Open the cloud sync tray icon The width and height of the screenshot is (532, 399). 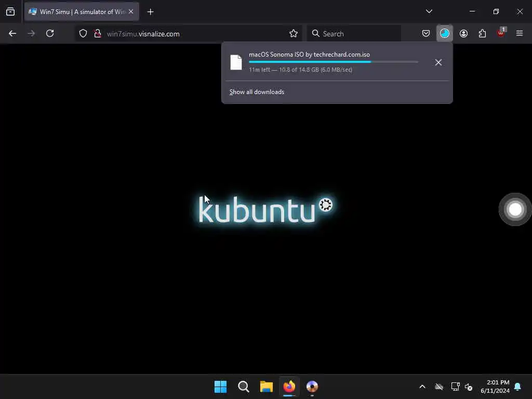point(439,387)
